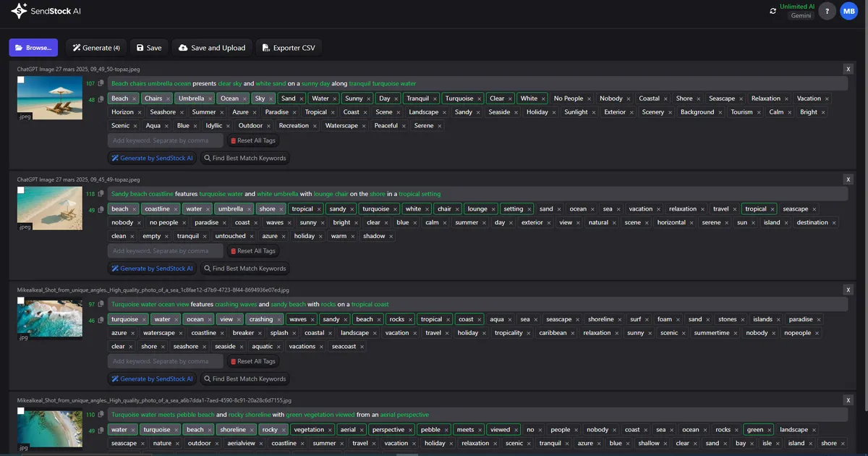Remove the 'crashing' tag from the third image

coord(279,319)
